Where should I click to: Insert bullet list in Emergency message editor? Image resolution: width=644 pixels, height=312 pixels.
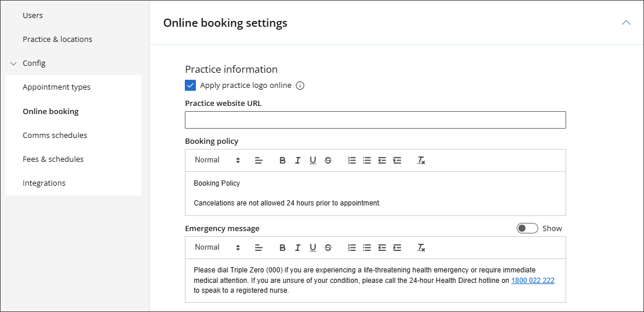coord(367,248)
